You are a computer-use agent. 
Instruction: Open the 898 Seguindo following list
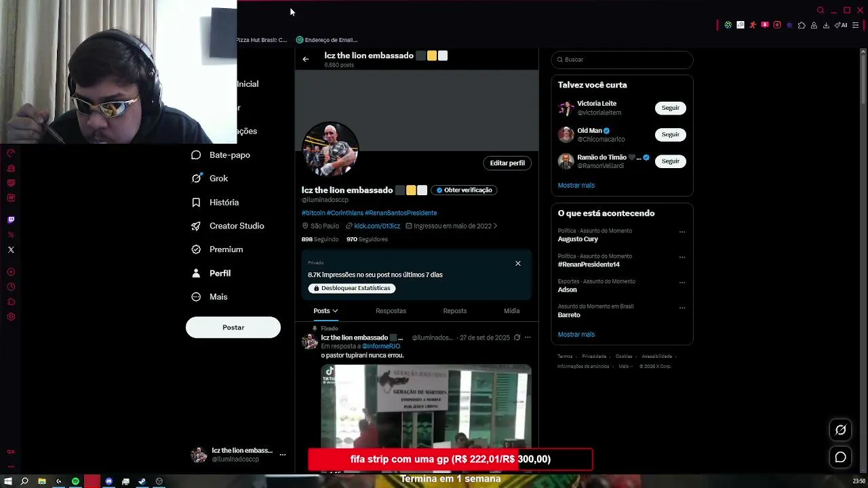tap(320, 239)
